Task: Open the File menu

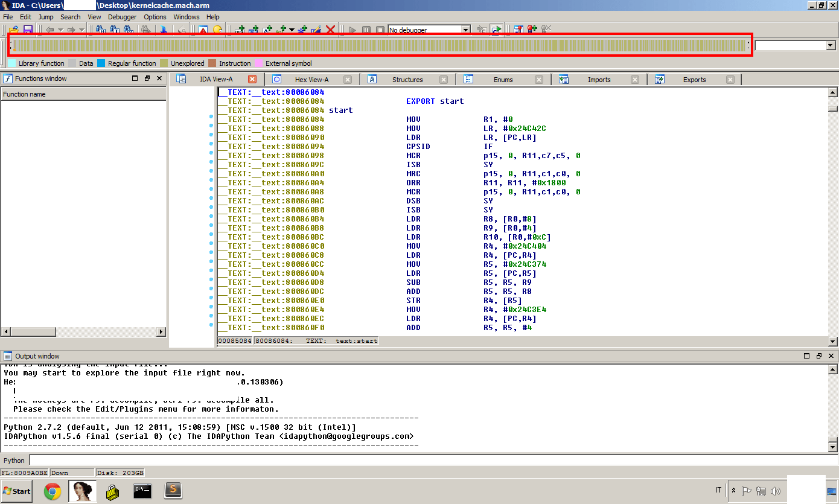Action: pos(8,17)
